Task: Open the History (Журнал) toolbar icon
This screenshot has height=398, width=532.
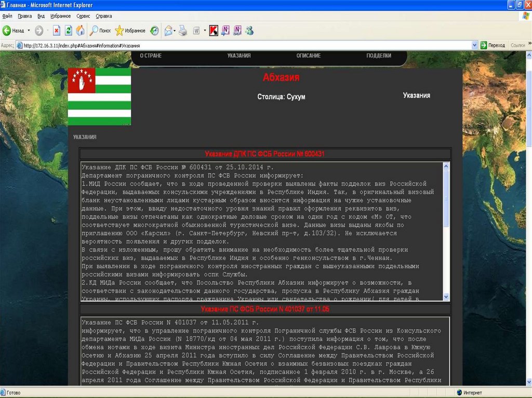Action: (x=154, y=31)
